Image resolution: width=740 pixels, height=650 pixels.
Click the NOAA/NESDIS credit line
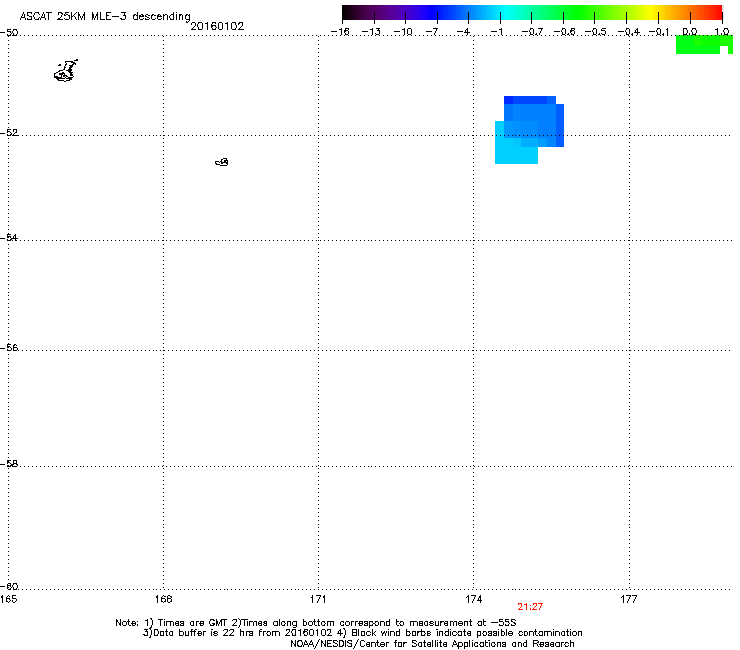432,644
